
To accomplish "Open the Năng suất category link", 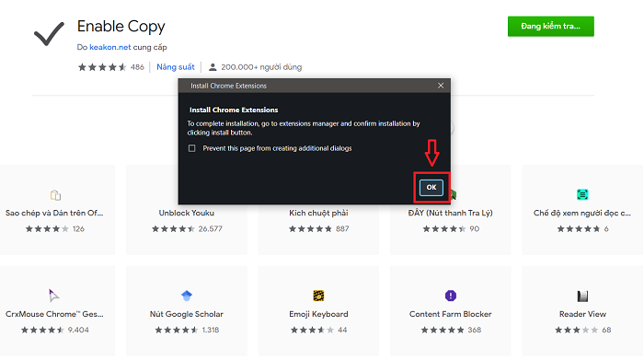I will click(176, 67).
